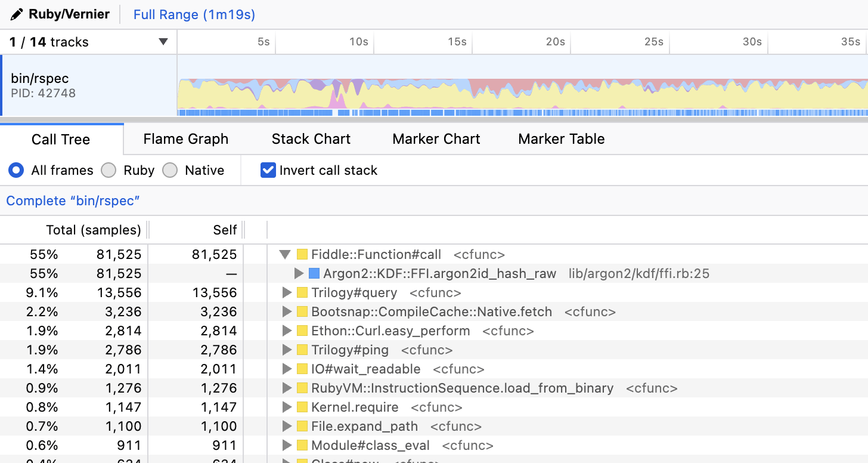The width and height of the screenshot is (868, 463).
Task: Click the Ruby/Vernier profile name
Action: pos(69,14)
